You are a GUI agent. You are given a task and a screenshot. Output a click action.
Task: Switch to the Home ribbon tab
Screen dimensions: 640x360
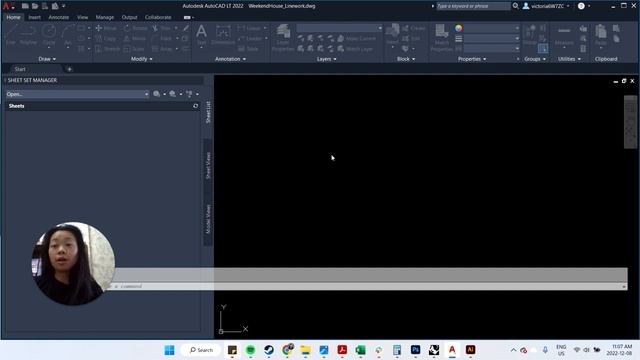13,17
